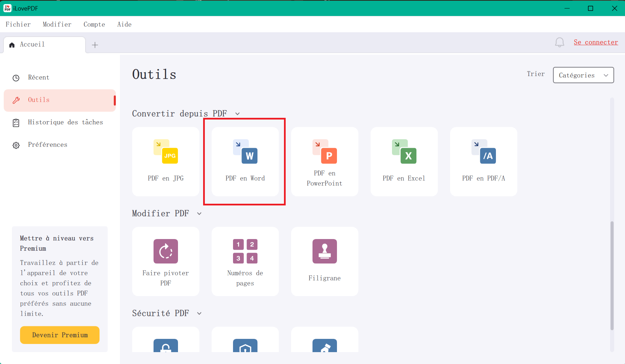Click the iLovePDF logo in title bar

pos(7,8)
